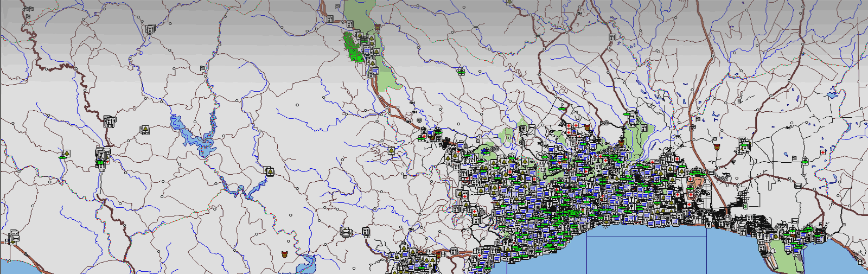Click the lone green marker north of the city
Image resolution: width=868 pixels, height=274 pixels.
(x=461, y=71)
